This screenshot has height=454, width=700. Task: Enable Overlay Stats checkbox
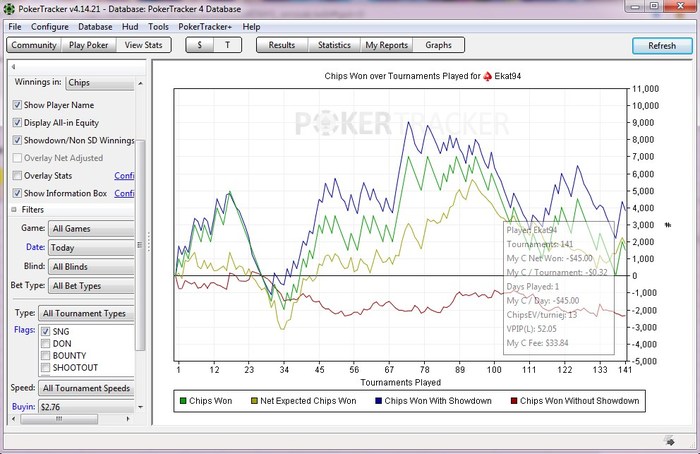(x=17, y=175)
